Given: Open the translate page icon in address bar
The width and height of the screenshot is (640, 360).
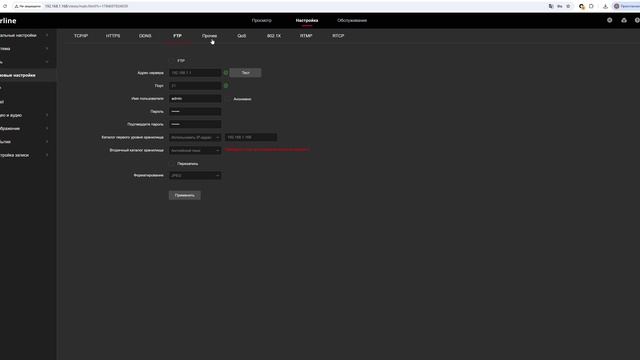Looking at the screenshot, I should click(x=551, y=6).
